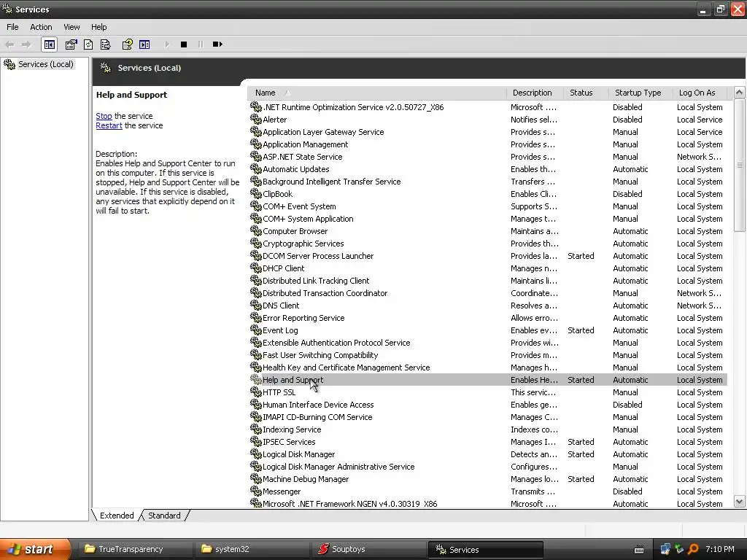The image size is (747, 560).
Task: Switch to Souptoys taskbar item
Action: click(x=368, y=549)
